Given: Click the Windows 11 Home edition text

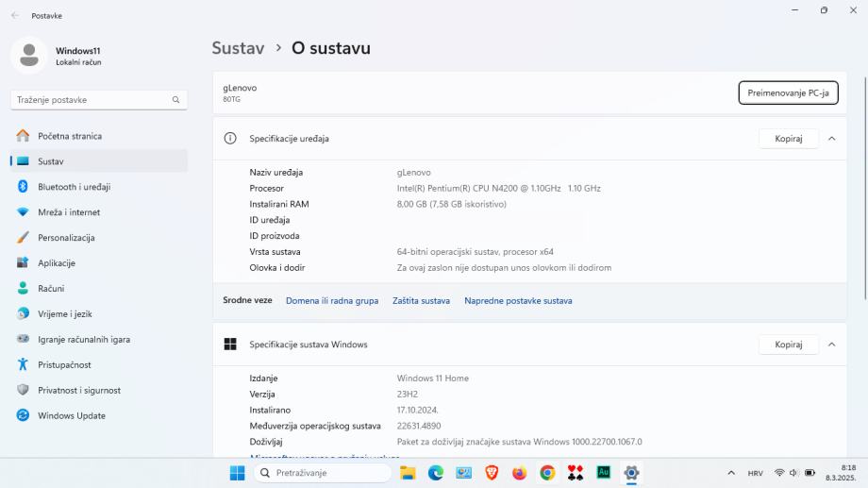Looking at the screenshot, I should click(432, 379).
